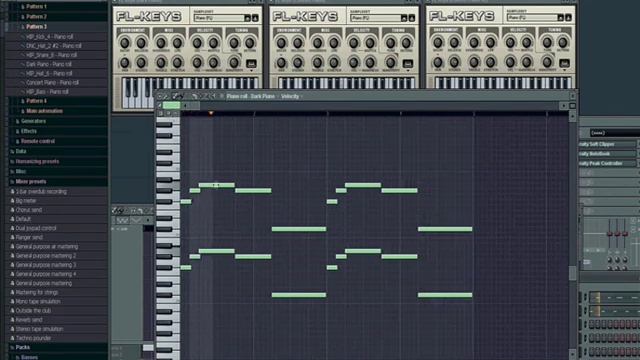Image resolution: width=640 pixels, height=360 pixels.
Task: Click the display icon on second FL-Keys
Action: pyautogui.click(x=407, y=64)
